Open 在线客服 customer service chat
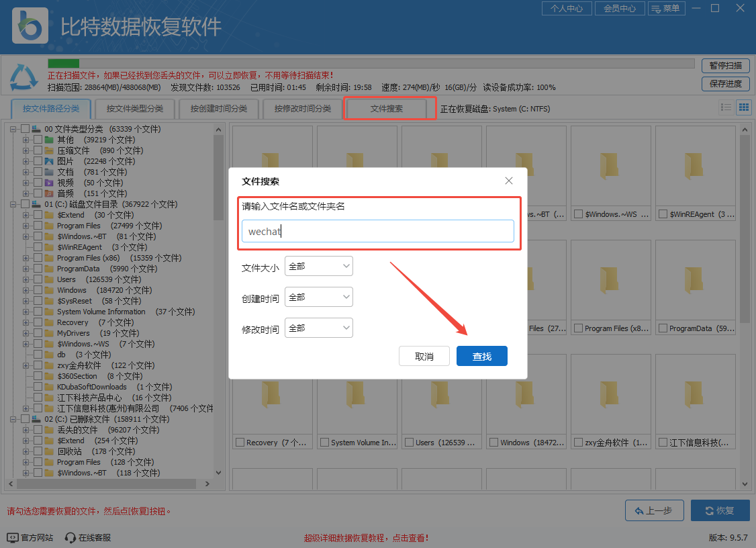Viewport: 756px width, 548px height. coord(70,537)
